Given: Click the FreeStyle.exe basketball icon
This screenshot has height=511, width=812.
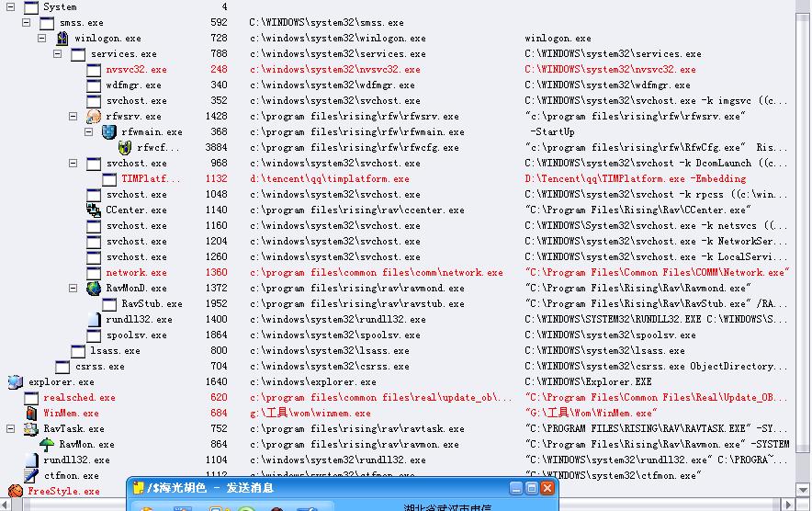Looking at the screenshot, I should click(16, 491).
